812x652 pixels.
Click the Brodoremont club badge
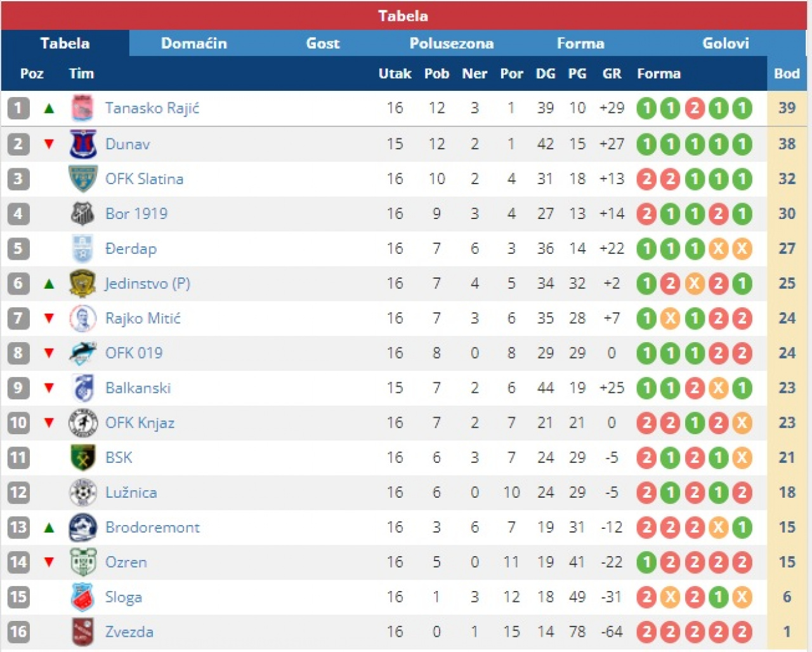click(82, 528)
